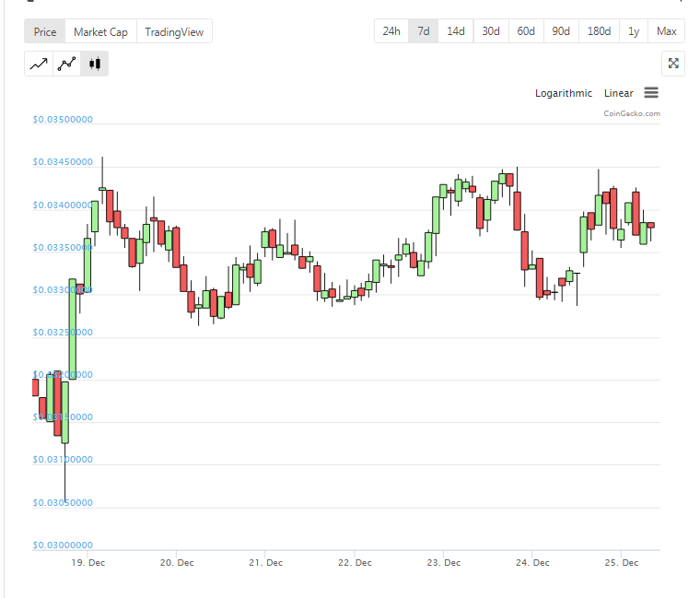
Task: Click the 20. Dec date label
Action: [177, 563]
